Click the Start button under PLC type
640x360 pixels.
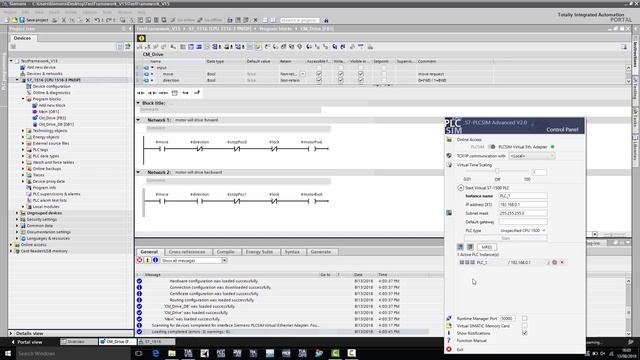[x=505, y=238]
